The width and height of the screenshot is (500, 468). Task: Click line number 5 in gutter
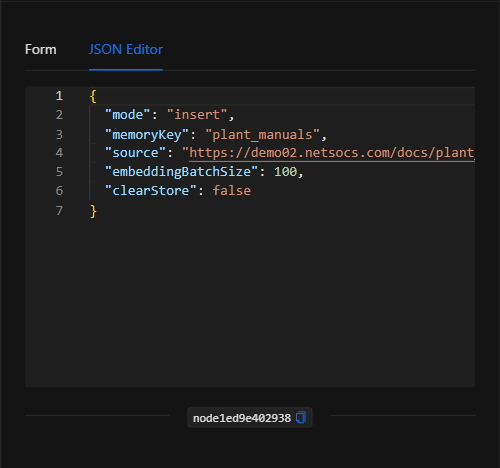tap(59, 172)
